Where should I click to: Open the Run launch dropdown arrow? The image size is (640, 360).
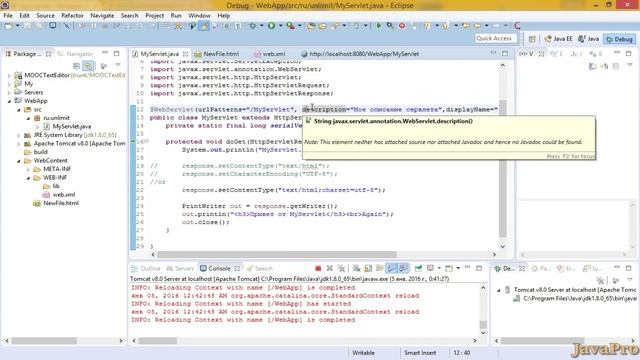(280, 26)
